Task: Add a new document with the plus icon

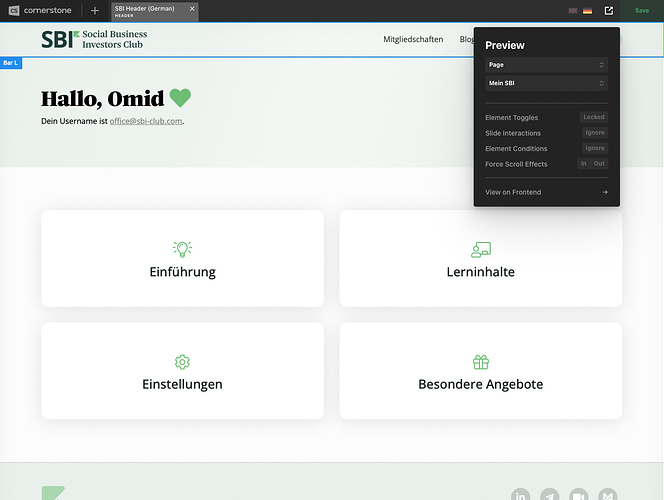Action: pyautogui.click(x=95, y=10)
